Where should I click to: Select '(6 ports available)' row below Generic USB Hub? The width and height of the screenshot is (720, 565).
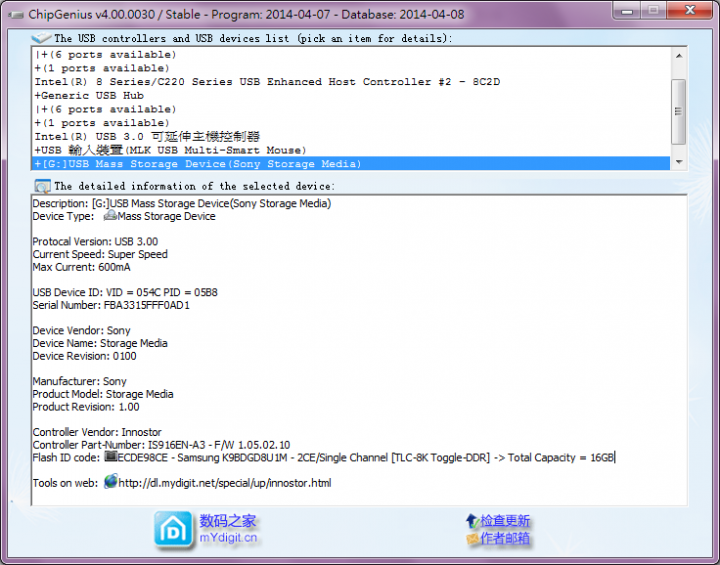pyautogui.click(x=351, y=109)
